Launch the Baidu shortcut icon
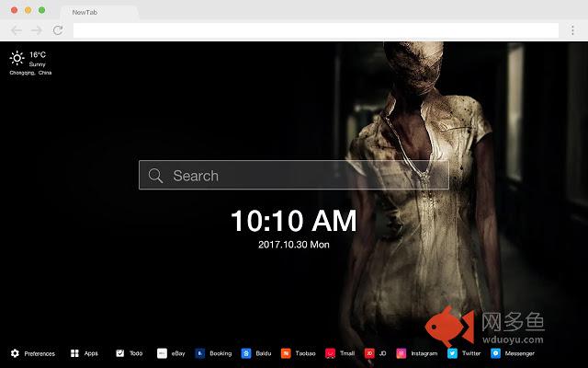This screenshot has height=368, width=588. 246,353
